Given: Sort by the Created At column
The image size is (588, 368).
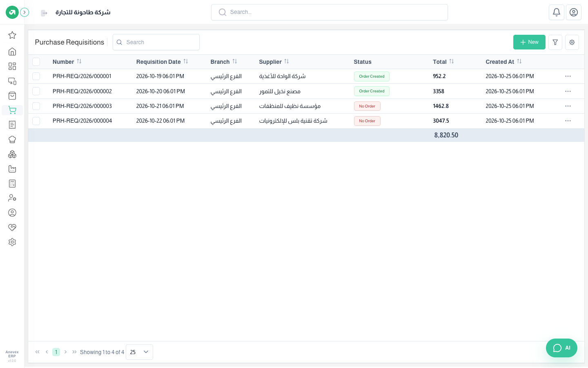Looking at the screenshot, I should 519,61.
